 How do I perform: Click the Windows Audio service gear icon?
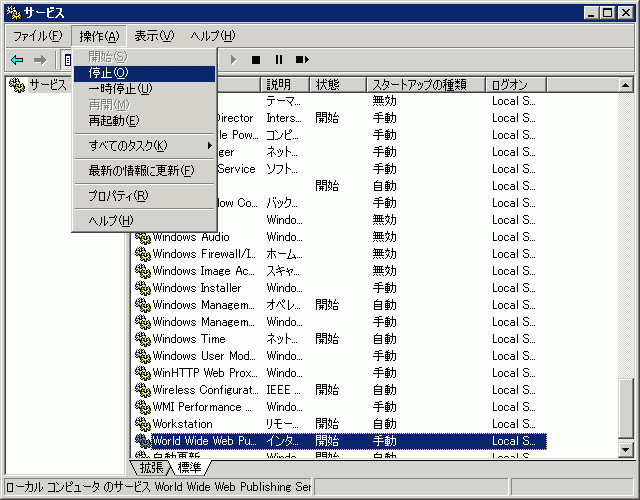point(143,237)
